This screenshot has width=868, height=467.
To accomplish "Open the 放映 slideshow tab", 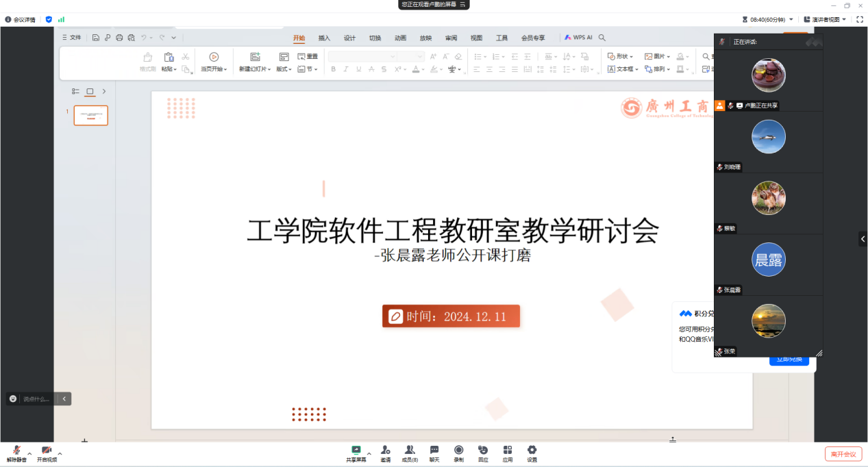I will (x=425, y=38).
